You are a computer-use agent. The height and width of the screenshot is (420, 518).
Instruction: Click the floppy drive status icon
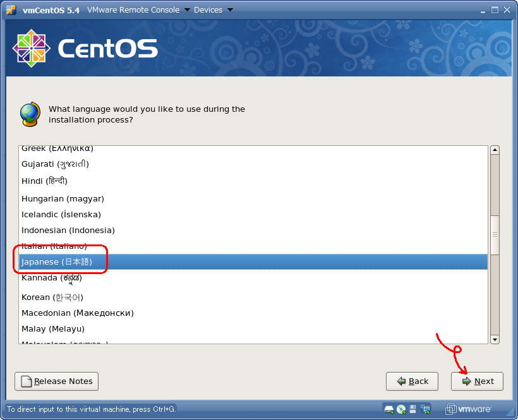[x=413, y=409]
